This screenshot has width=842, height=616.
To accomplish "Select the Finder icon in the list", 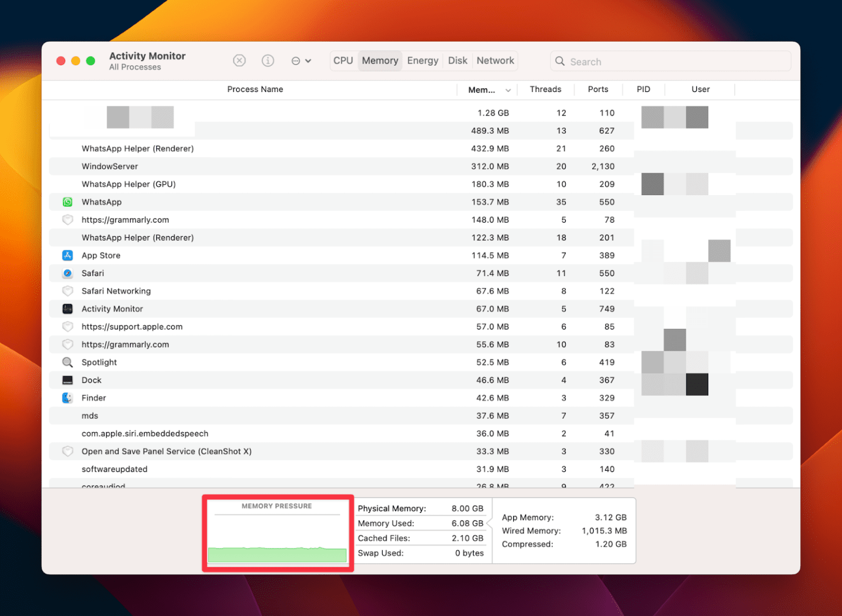I will coord(67,397).
